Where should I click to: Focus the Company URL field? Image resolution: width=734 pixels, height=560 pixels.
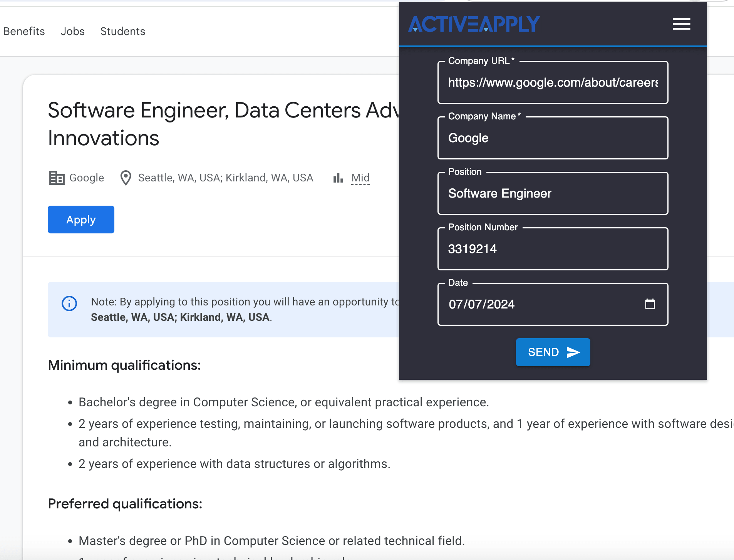(x=553, y=82)
